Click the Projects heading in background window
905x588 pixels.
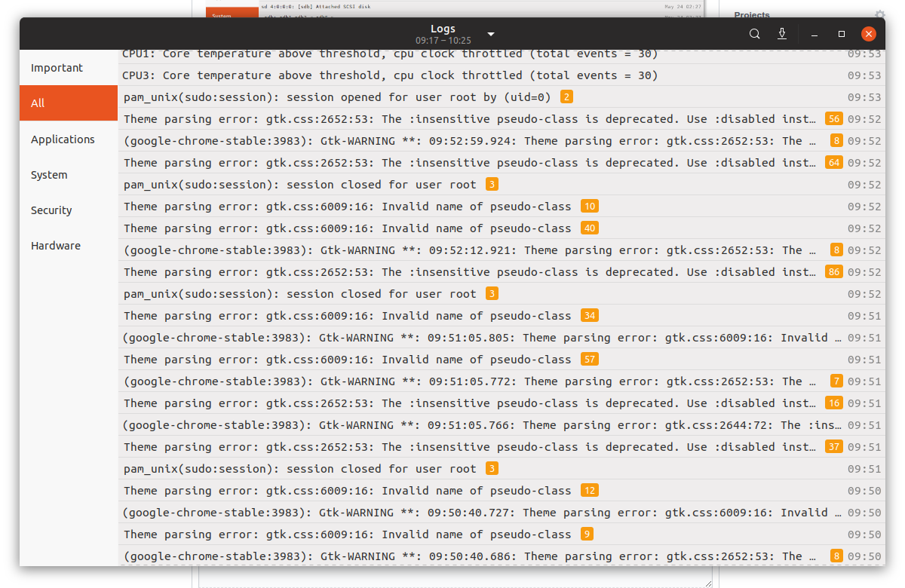click(752, 14)
